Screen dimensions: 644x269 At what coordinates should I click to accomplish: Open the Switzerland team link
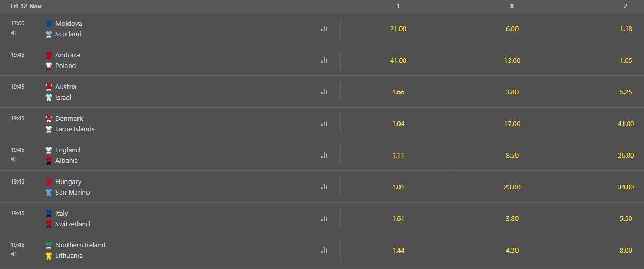click(72, 224)
